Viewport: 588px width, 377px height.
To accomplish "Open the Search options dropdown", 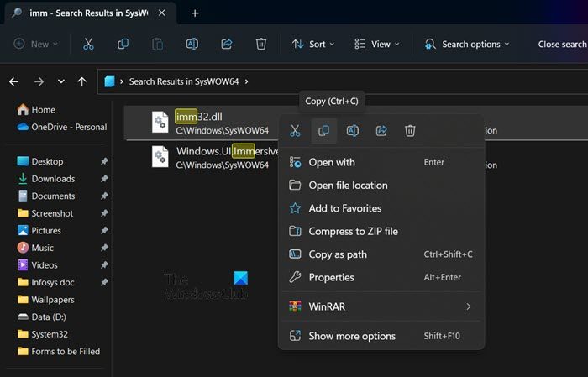I will [x=467, y=44].
